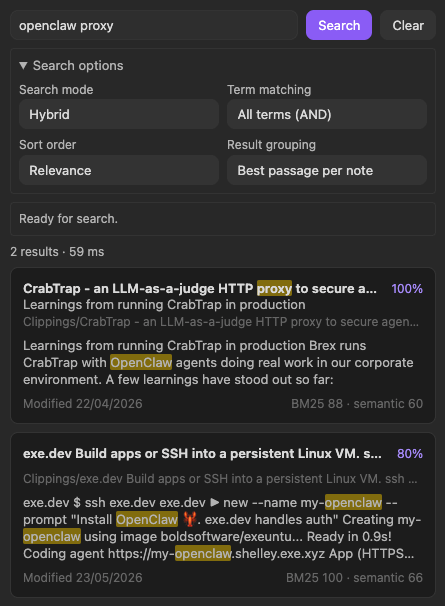The image size is (445, 606).
Task: Click the Ready for search status bar
Action: click(223, 219)
